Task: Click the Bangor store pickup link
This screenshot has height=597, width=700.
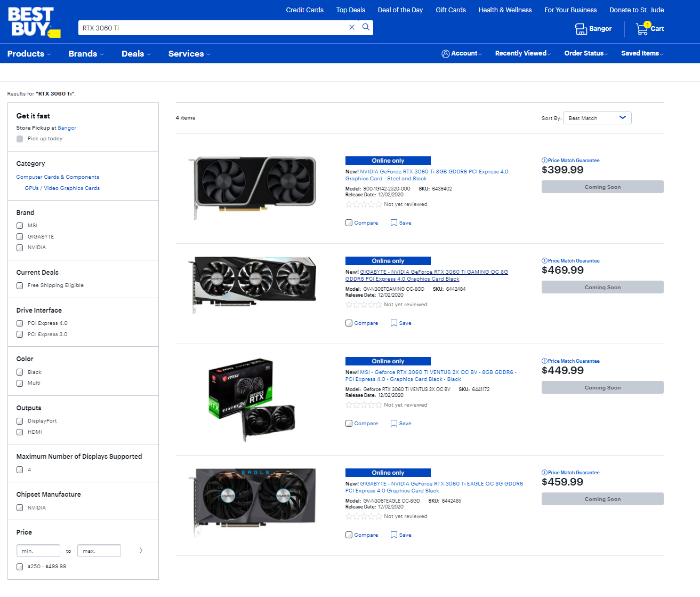Action: (x=67, y=128)
